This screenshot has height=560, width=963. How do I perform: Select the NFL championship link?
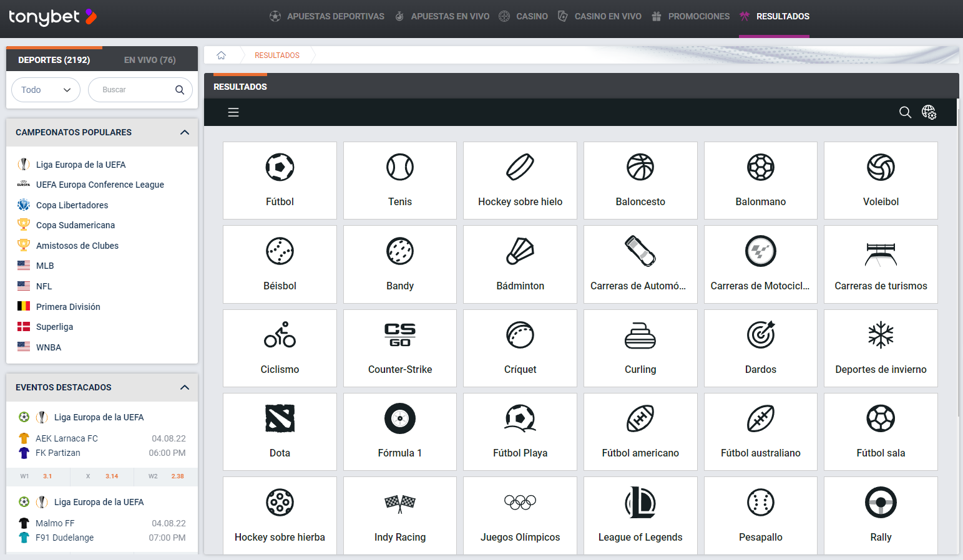pyautogui.click(x=44, y=286)
